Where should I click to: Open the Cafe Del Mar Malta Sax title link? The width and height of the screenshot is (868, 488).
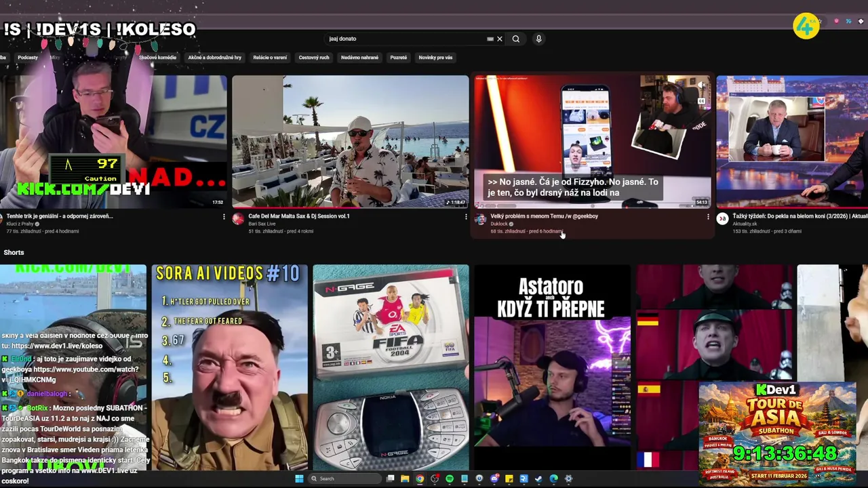[x=299, y=216]
